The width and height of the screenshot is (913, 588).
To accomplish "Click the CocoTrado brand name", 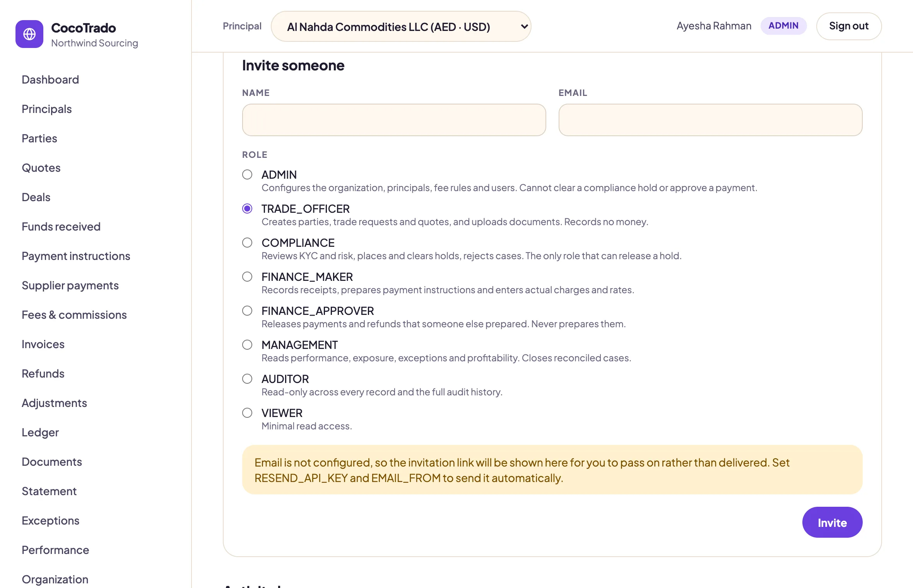I will 84,28.
